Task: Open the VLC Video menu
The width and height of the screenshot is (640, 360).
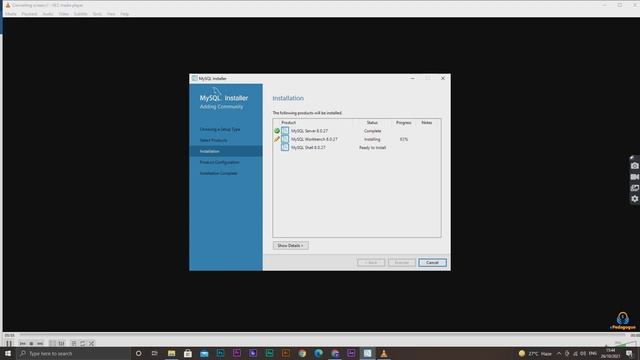Action: (x=64, y=14)
